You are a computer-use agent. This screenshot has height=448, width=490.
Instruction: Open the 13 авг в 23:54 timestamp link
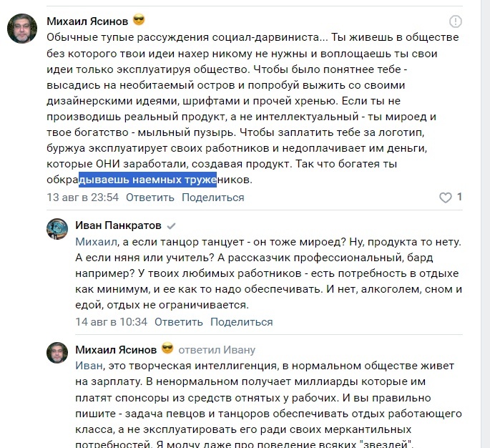(83, 198)
